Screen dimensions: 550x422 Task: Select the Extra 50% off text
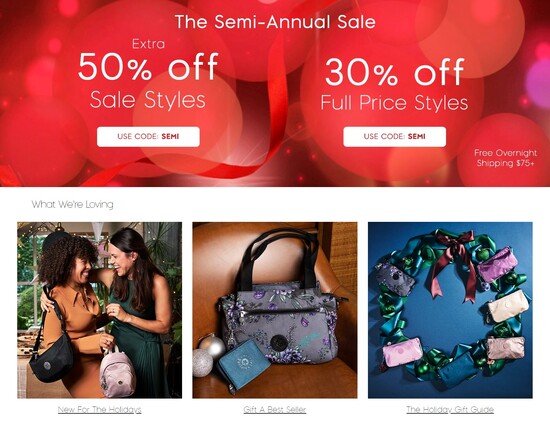pyautogui.click(x=148, y=60)
